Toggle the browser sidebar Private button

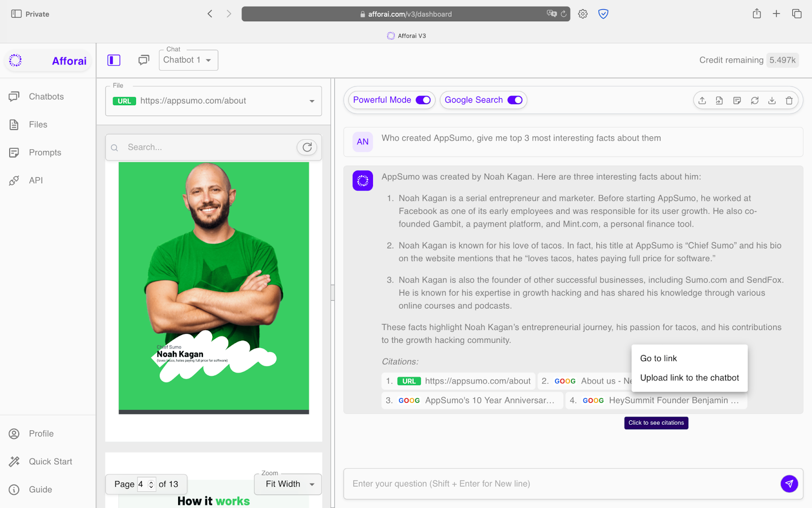30,14
